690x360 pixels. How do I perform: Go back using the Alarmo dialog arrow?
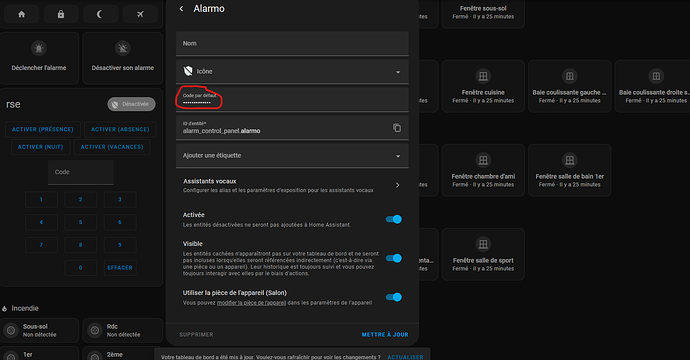click(x=181, y=9)
